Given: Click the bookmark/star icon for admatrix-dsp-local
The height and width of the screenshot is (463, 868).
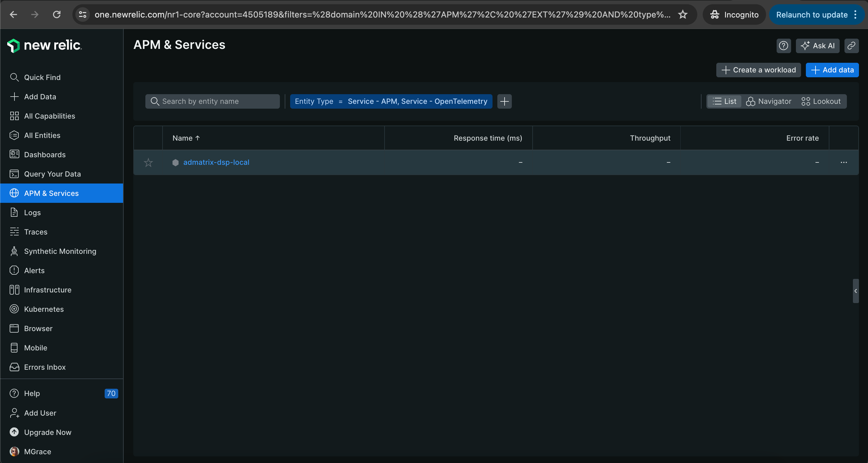Looking at the screenshot, I should 148,162.
